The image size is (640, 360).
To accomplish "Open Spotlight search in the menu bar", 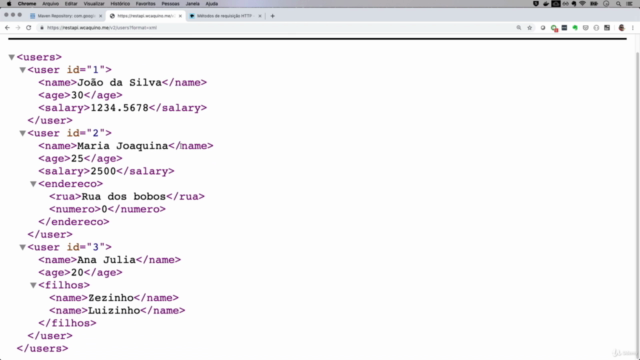I will [618, 4].
